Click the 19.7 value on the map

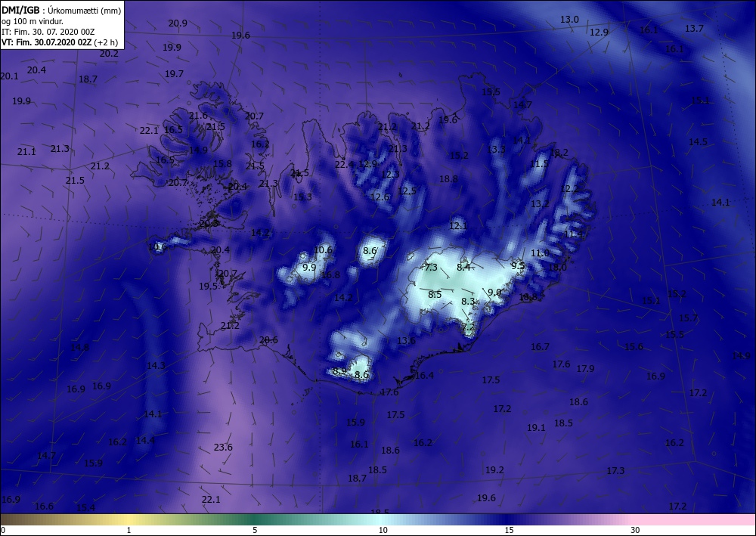click(174, 74)
